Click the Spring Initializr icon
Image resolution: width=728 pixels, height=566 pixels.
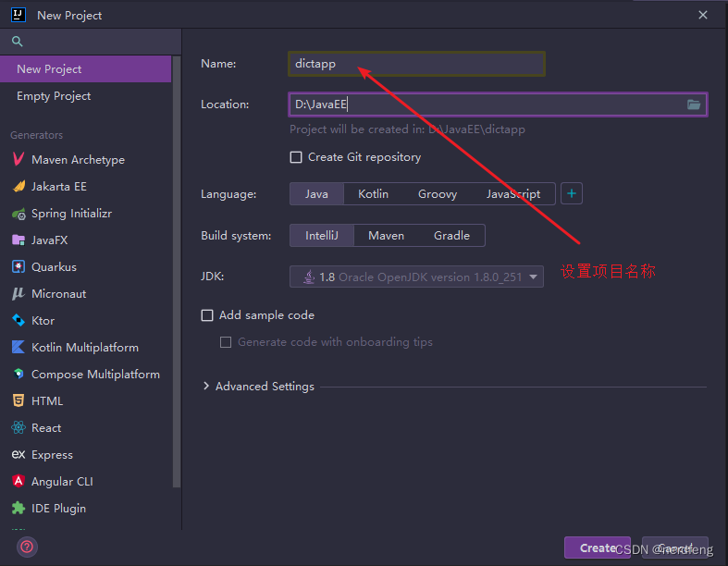tap(19, 214)
